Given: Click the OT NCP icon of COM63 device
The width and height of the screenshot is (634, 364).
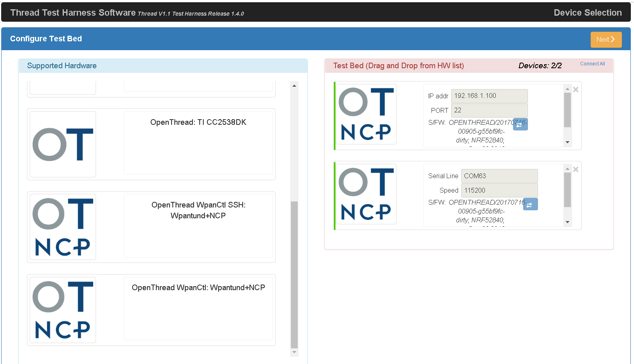Looking at the screenshot, I should pos(366,194).
